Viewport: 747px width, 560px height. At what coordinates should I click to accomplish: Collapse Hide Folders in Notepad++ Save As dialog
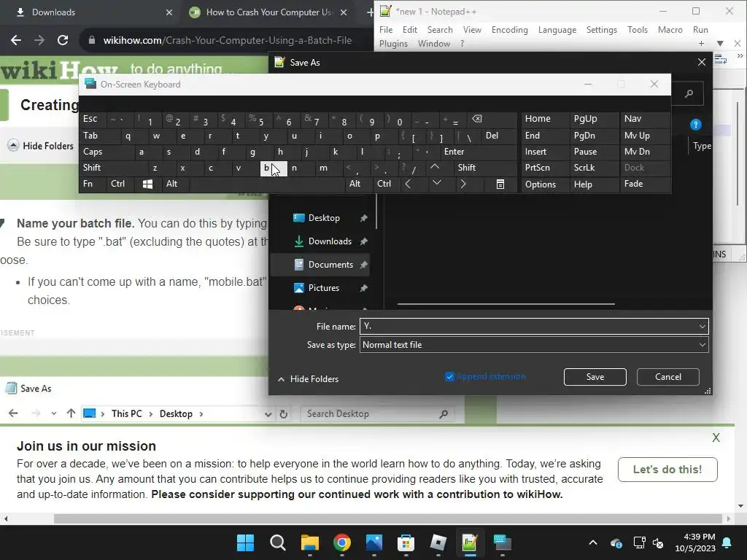tap(309, 379)
